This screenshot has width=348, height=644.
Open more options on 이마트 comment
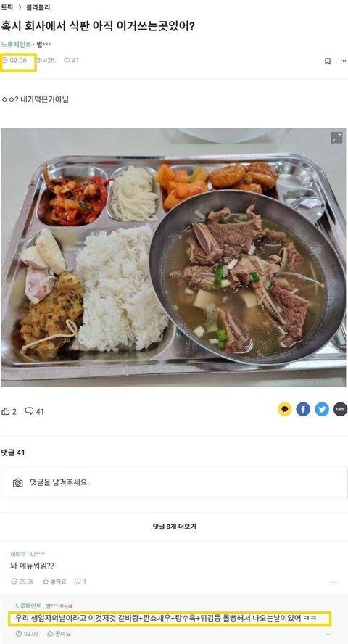point(333,582)
